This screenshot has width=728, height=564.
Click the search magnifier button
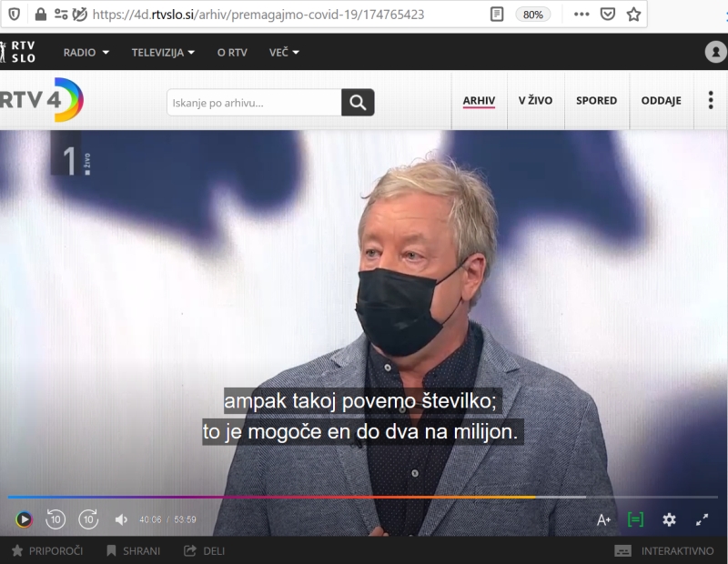358,102
